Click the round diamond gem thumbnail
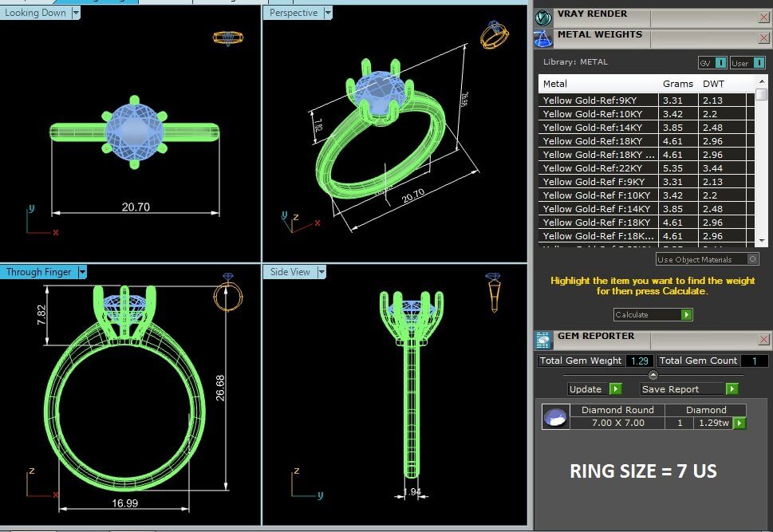 (554, 416)
